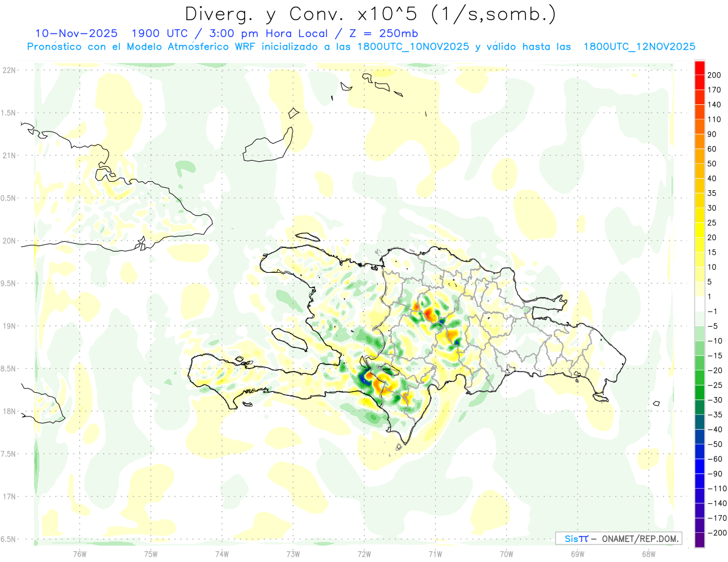Viewport: 728px width, 562px height.
Task: Click the 'Z = 250mb' level text
Action: click(x=383, y=33)
